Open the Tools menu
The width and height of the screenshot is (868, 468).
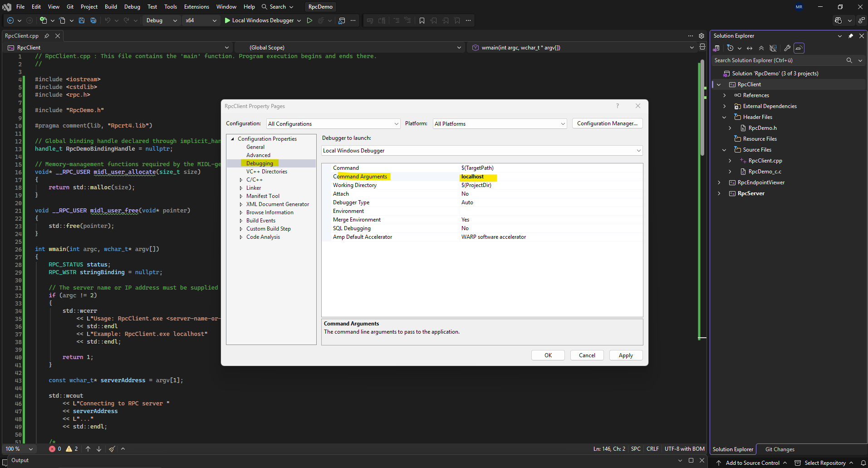click(x=171, y=7)
